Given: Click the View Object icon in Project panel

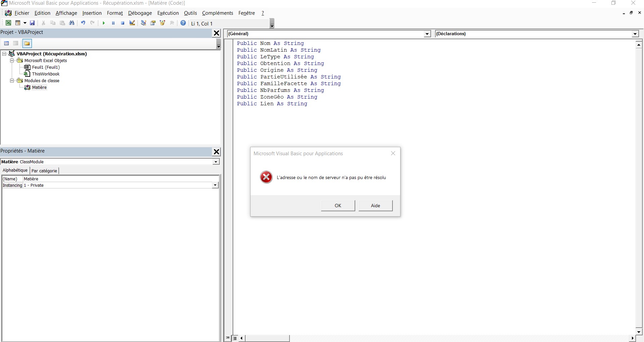Looking at the screenshot, I should 16,43.
